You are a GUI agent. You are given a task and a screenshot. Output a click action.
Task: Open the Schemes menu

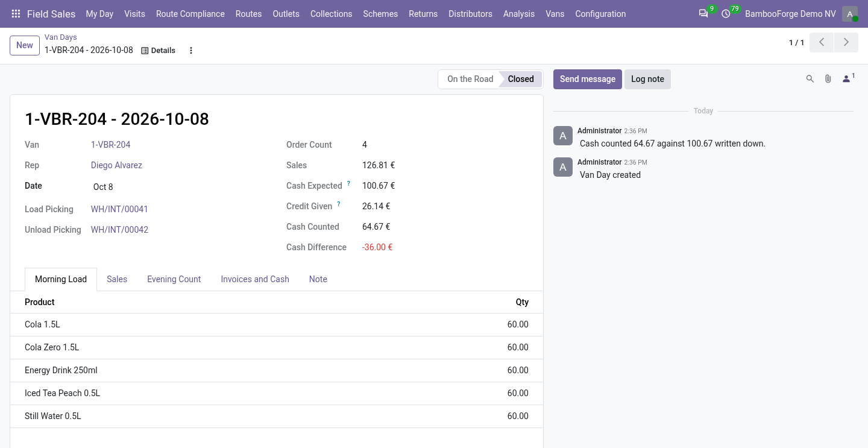coord(380,14)
